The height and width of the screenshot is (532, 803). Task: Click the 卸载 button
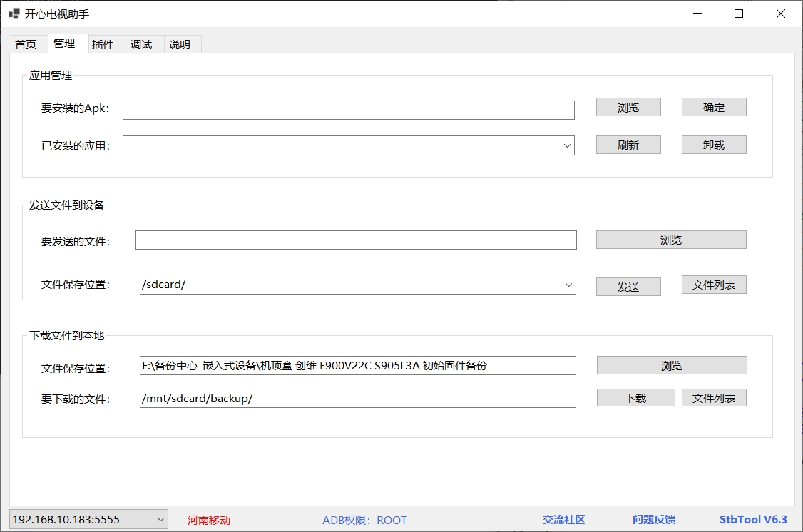[x=714, y=145]
